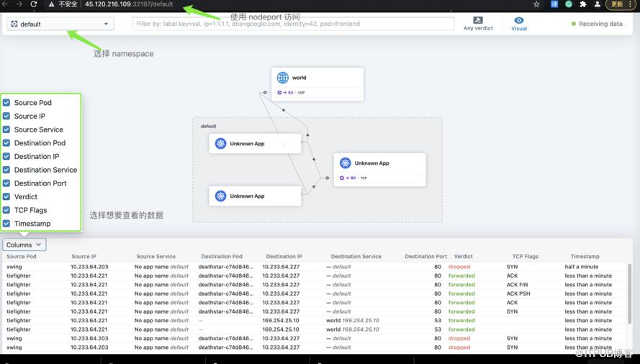
Task: Click Kubernetes icon of bottom-left Unknown App
Action: (x=221, y=196)
